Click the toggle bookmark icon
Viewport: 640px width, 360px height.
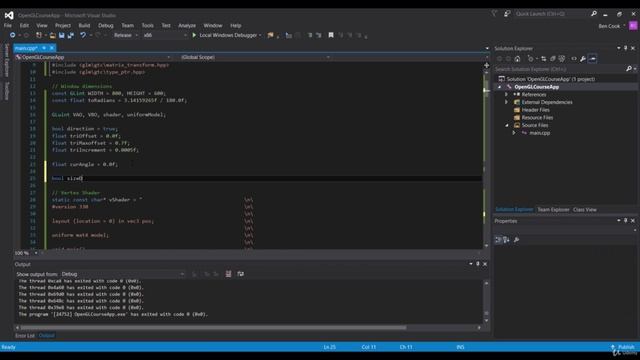coord(331,36)
